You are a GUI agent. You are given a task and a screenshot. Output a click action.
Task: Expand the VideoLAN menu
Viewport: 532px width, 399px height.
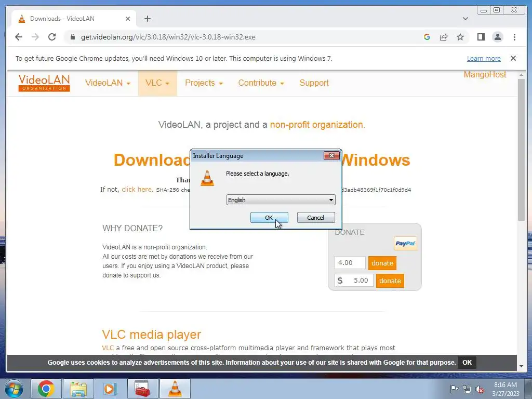[108, 83]
